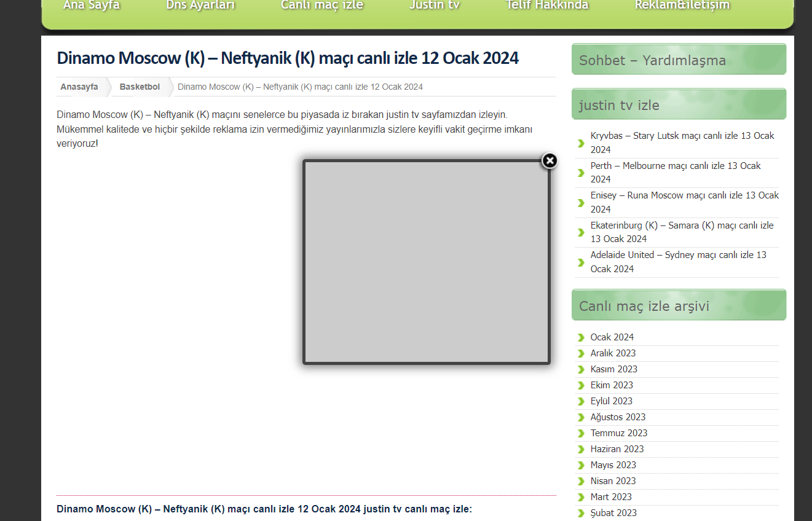The height and width of the screenshot is (521, 812).
Task: Click the gray popup ad area
Action: [427, 262]
